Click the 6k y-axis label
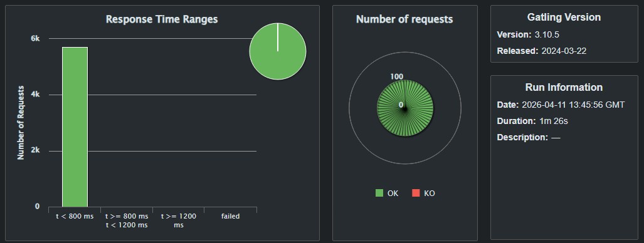The width and height of the screenshot is (644, 243). coord(36,39)
